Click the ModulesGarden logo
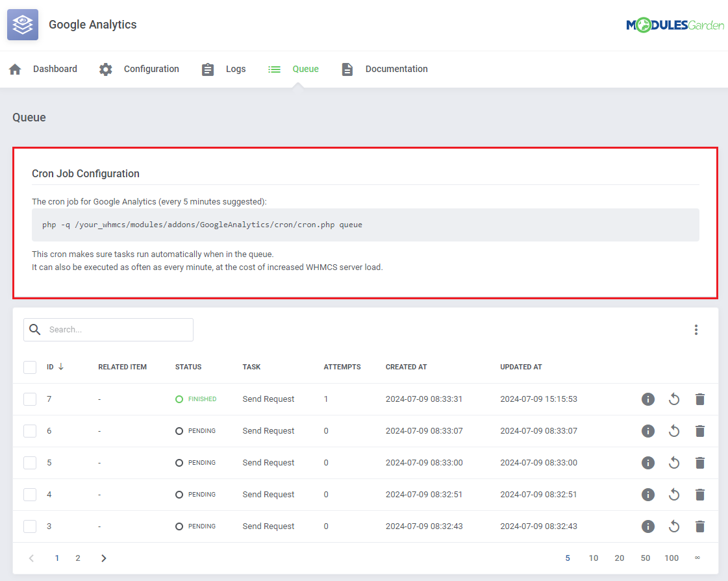The image size is (728, 581). pos(675,25)
